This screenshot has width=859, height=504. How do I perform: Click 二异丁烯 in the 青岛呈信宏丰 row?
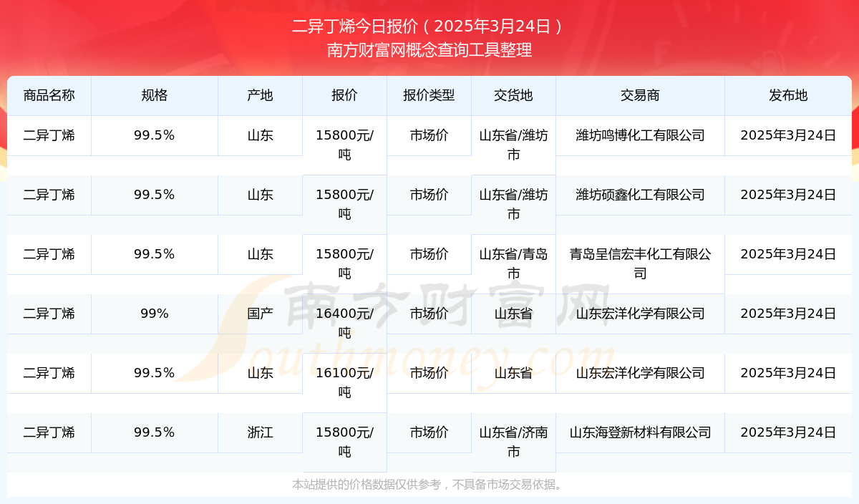point(49,254)
